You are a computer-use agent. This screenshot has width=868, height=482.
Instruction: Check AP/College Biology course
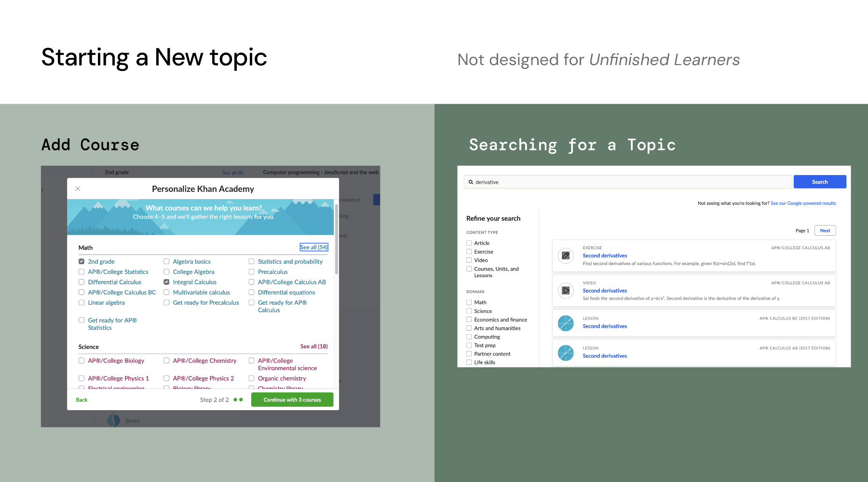click(x=81, y=361)
